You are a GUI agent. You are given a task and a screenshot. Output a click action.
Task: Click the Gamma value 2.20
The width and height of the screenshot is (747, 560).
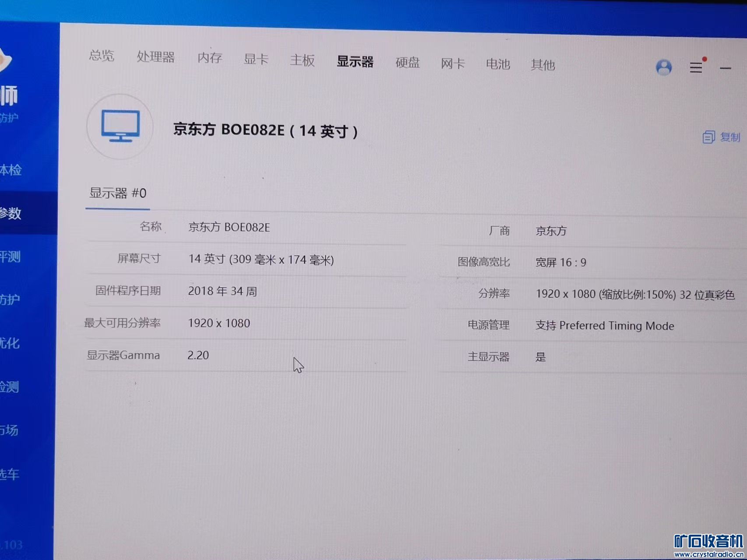(198, 355)
